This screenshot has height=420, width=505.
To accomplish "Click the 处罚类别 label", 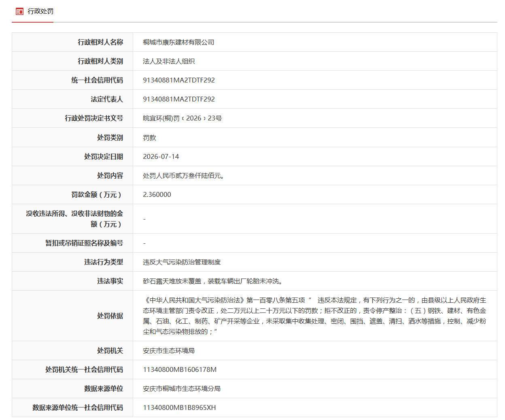I will 110,137.
